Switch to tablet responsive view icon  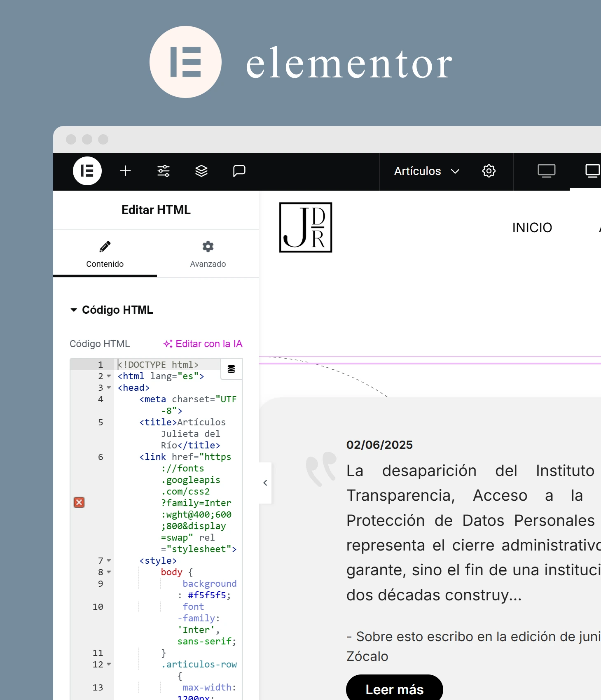point(592,171)
